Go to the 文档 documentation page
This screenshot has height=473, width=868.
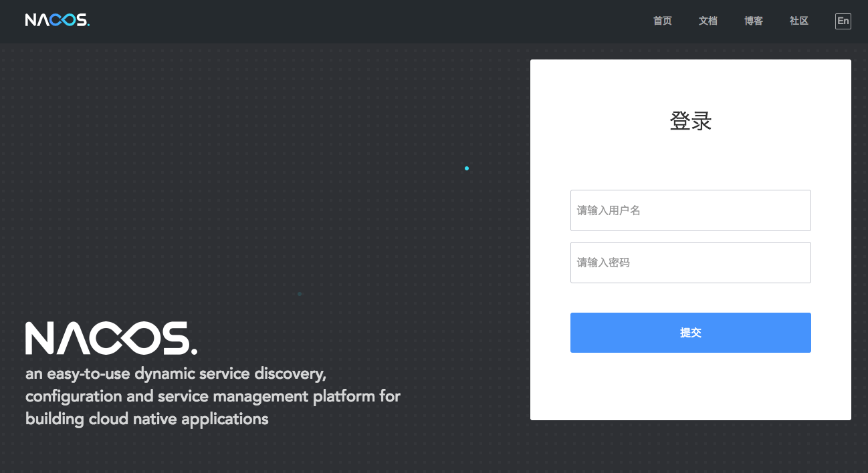coord(708,21)
